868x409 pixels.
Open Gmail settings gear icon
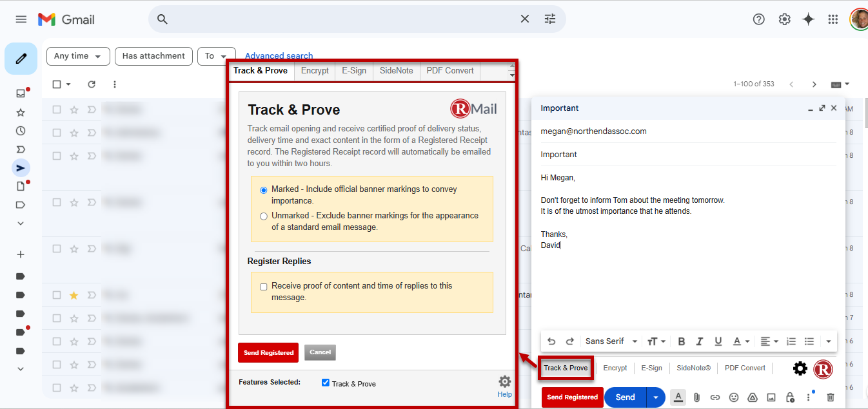tap(784, 19)
